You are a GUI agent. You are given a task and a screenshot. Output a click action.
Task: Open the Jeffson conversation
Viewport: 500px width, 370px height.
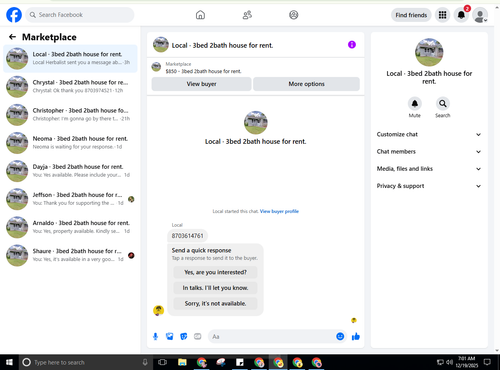click(70, 199)
